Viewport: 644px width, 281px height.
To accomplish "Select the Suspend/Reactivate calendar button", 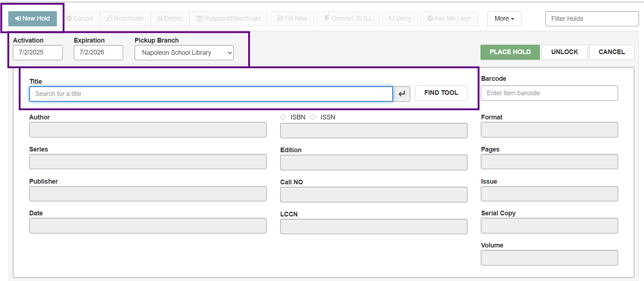I will 228,18.
